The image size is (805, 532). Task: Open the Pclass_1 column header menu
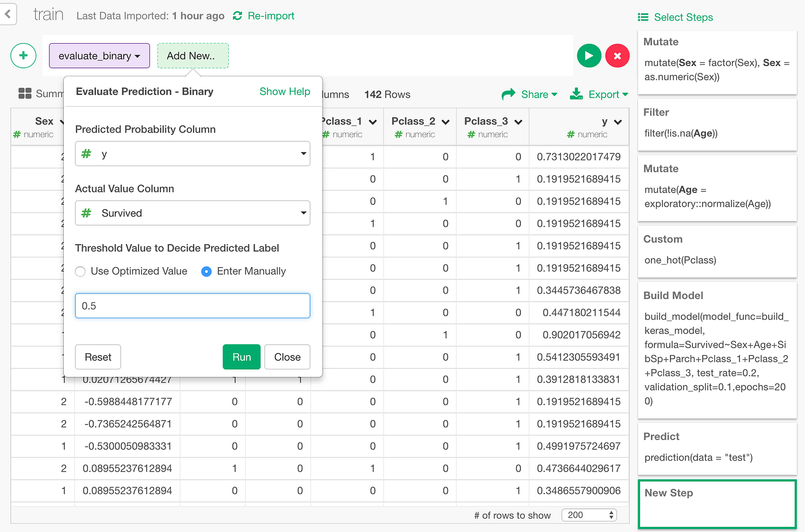pos(373,122)
